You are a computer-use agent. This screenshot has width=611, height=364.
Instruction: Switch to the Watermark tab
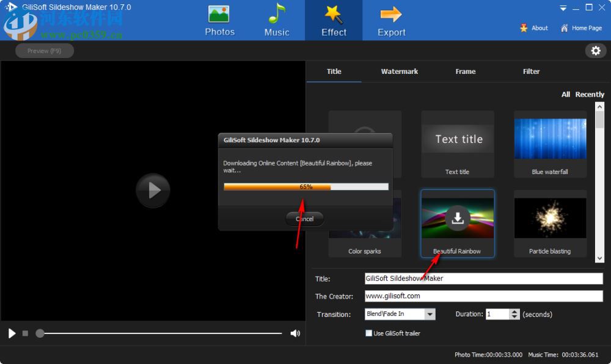(399, 71)
